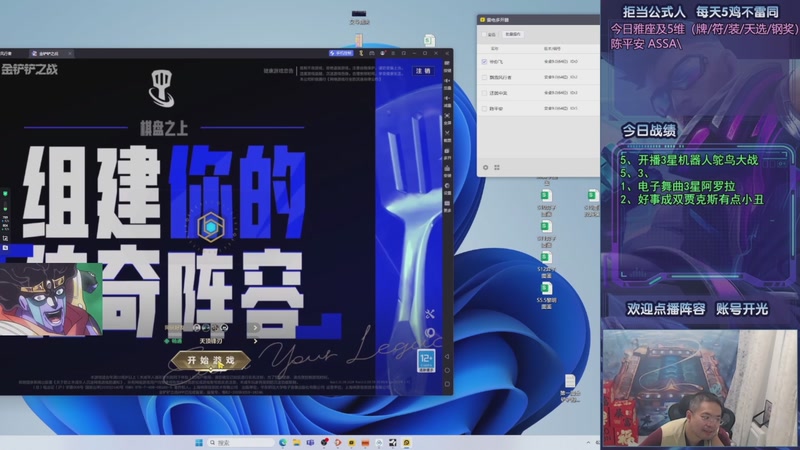800x450 pixels.
Task: Open settings gear in multi-instance window footer
Action: [486, 167]
